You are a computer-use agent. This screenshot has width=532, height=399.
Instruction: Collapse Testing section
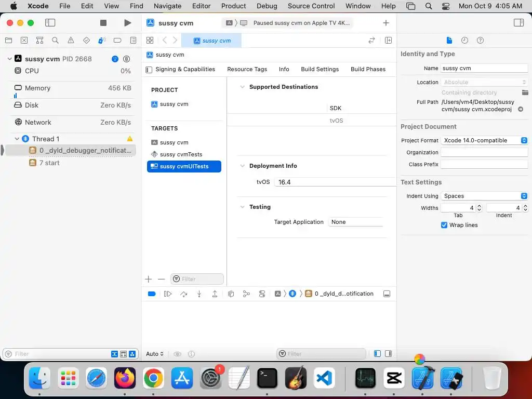pyautogui.click(x=242, y=207)
